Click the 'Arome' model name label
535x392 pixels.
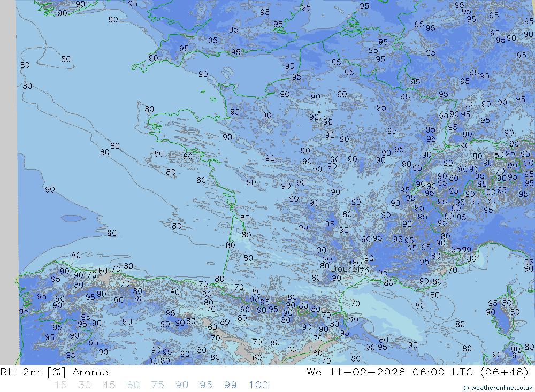click(x=90, y=372)
